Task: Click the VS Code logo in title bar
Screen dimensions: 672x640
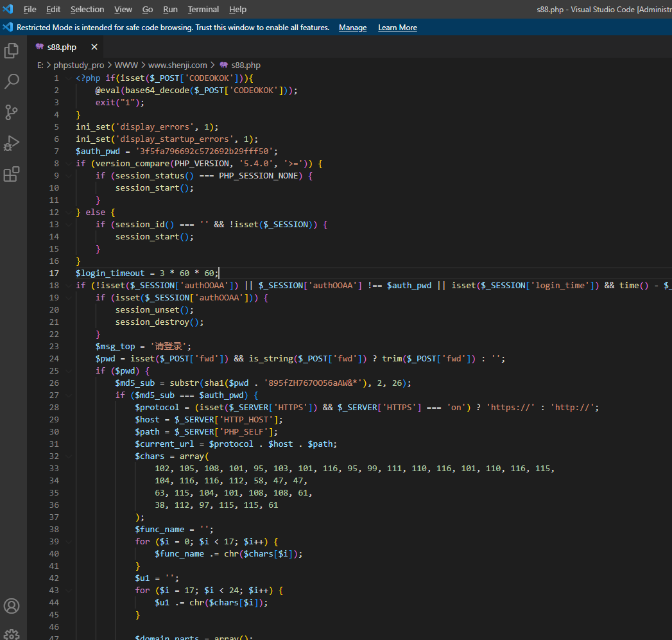Action: tap(8, 9)
